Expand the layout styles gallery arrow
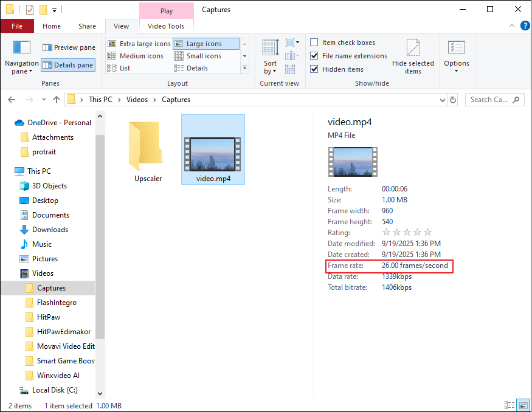The width and height of the screenshot is (532, 412). tap(244, 68)
